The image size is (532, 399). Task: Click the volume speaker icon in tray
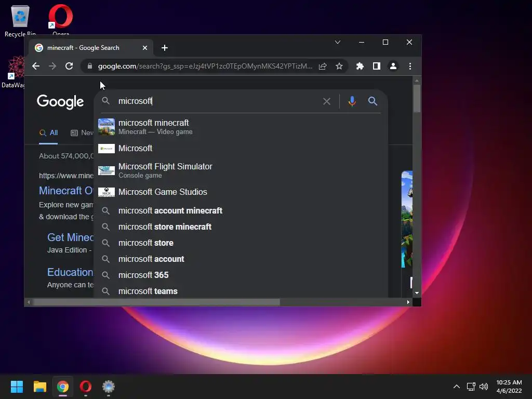(484, 387)
